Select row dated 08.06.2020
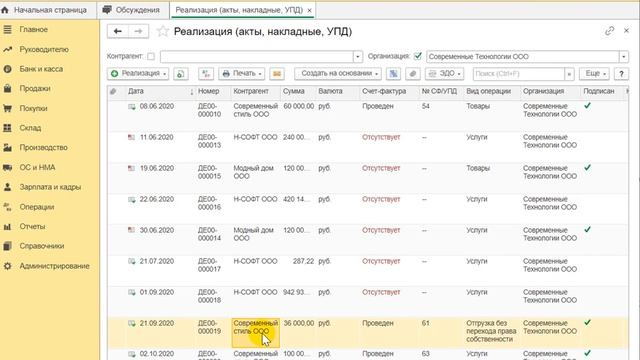Screen dimensions: 640x360 368,116
